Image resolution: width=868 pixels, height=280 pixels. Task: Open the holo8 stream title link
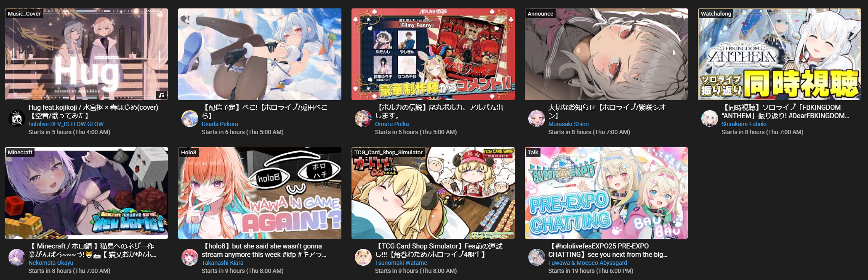pos(264,250)
